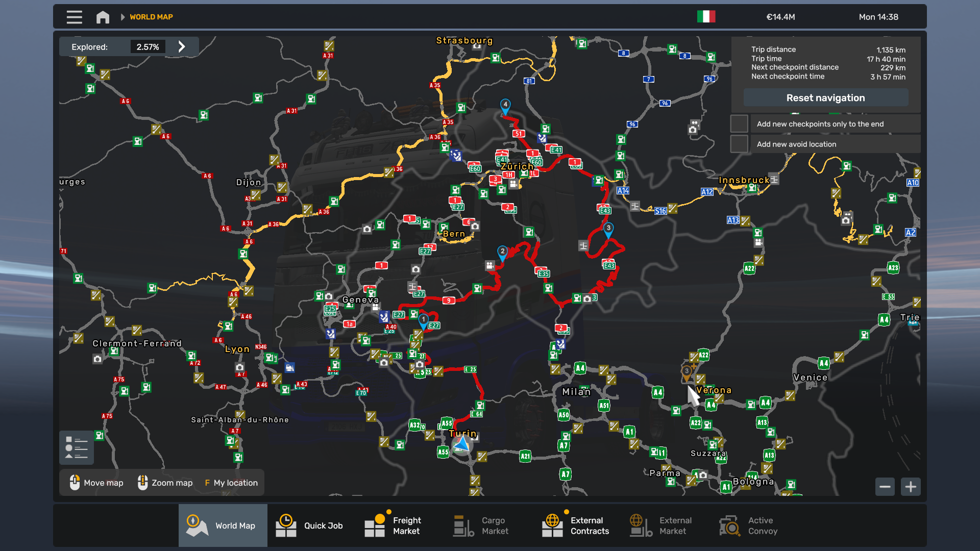Click the Italy flag icon
980x551 pixels.
(x=706, y=17)
